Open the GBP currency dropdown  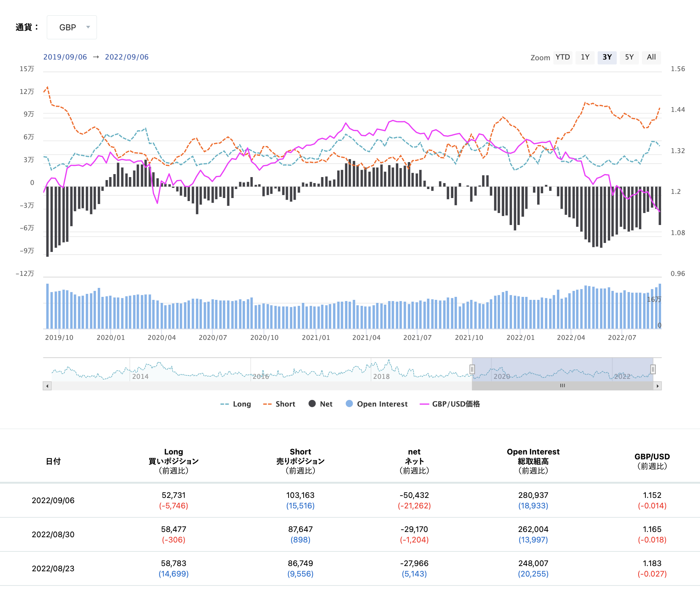pos(71,27)
